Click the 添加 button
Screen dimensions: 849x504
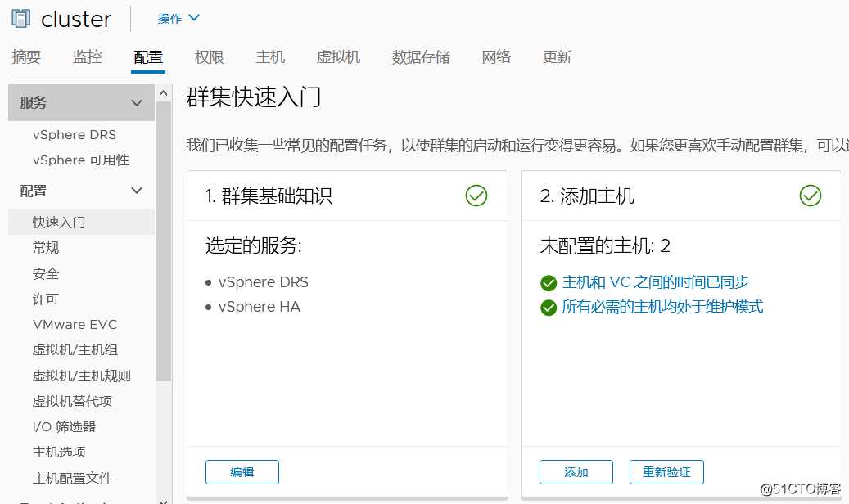point(576,472)
